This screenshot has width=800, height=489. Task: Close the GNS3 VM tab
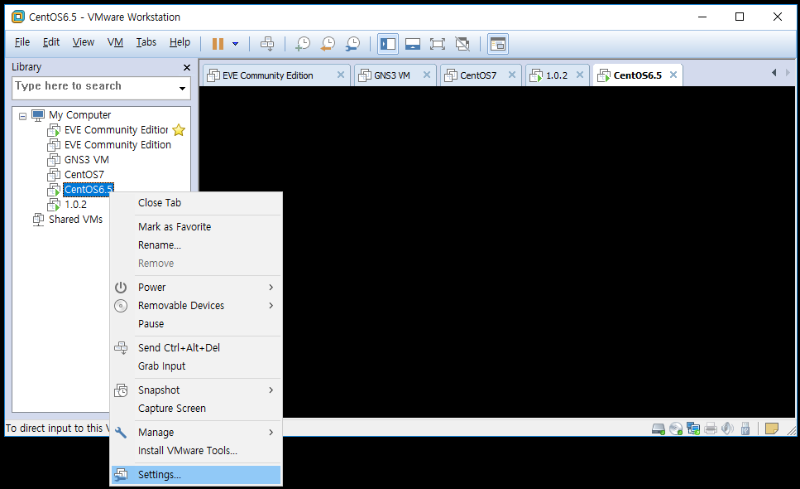[x=427, y=75]
